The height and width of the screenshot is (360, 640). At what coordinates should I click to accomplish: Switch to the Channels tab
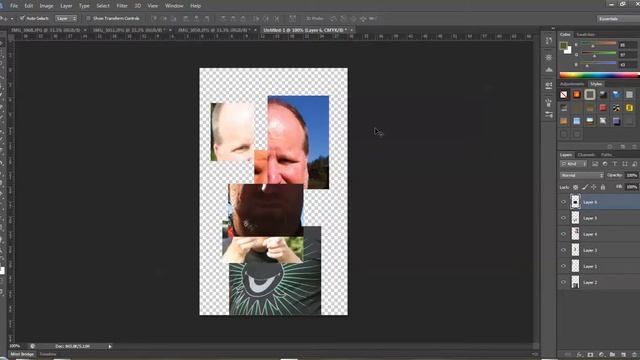point(586,155)
